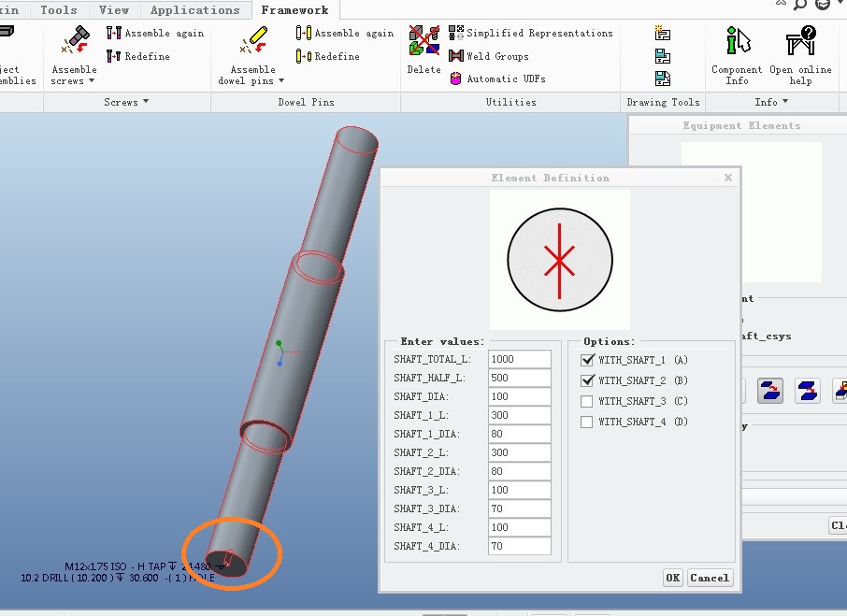Switch to the View tab

(114, 9)
